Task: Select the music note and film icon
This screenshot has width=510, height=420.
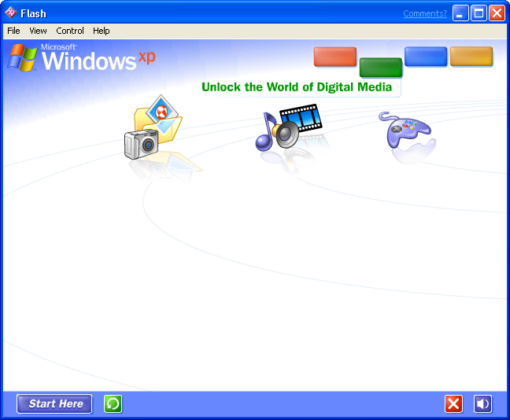Action: (x=289, y=127)
